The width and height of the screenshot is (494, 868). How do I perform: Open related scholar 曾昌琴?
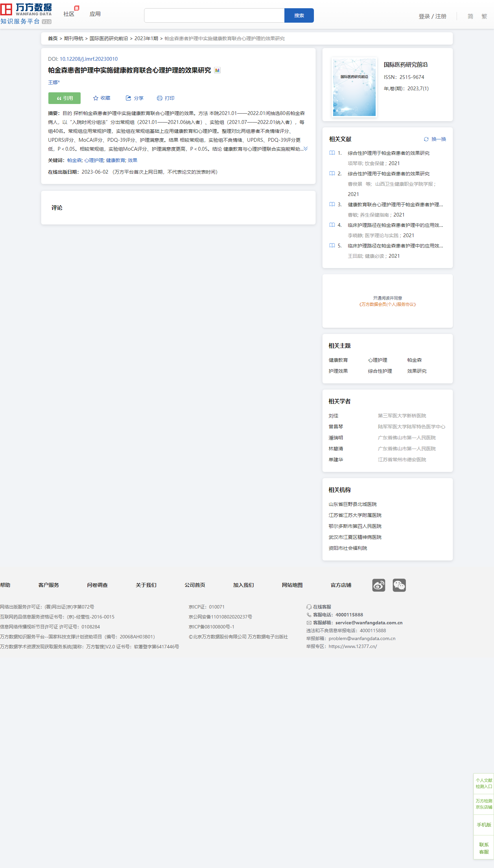click(x=336, y=427)
